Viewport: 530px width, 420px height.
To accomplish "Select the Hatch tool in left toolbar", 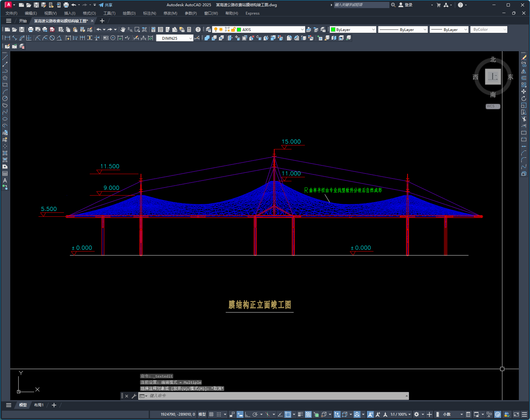I will click(x=5, y=153).
